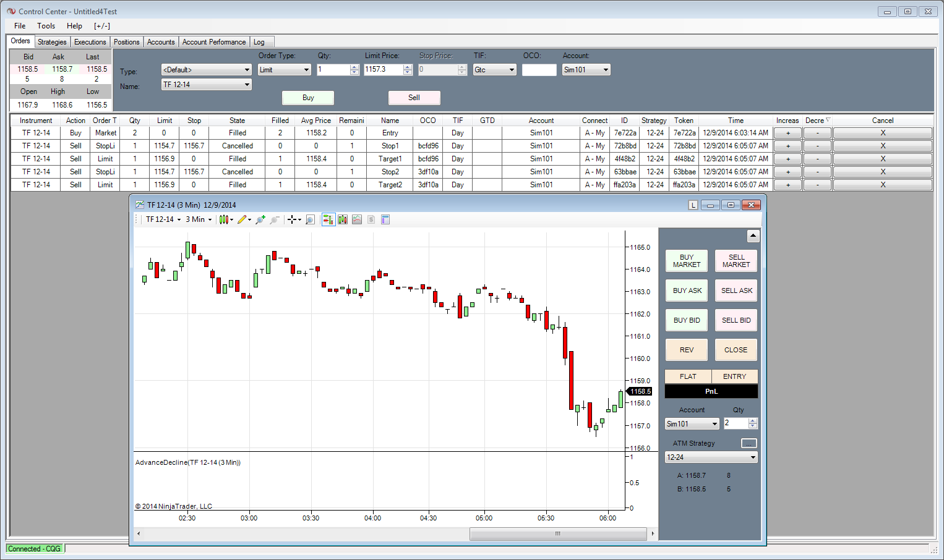Expand the chart TF 12-14 instrument dropdown
Screen dimensions: 944x560
tap(163, 219)
